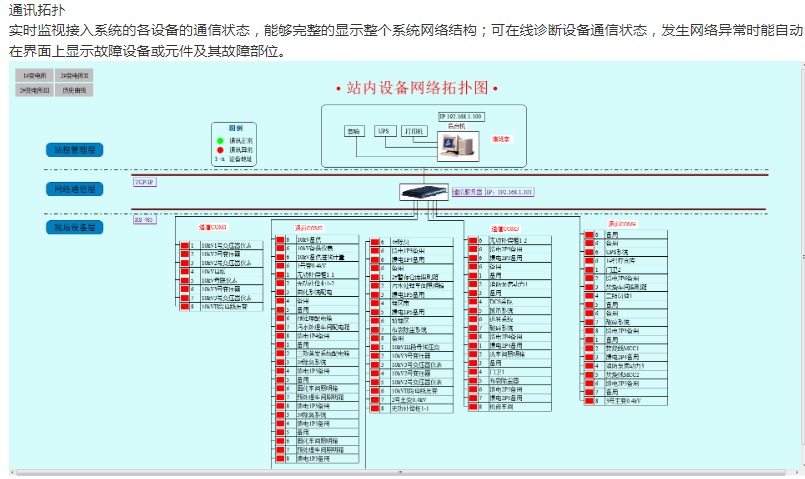Click the red status indicator for 门卫2
The image size is (805, 479).
(x=589, y=270)
